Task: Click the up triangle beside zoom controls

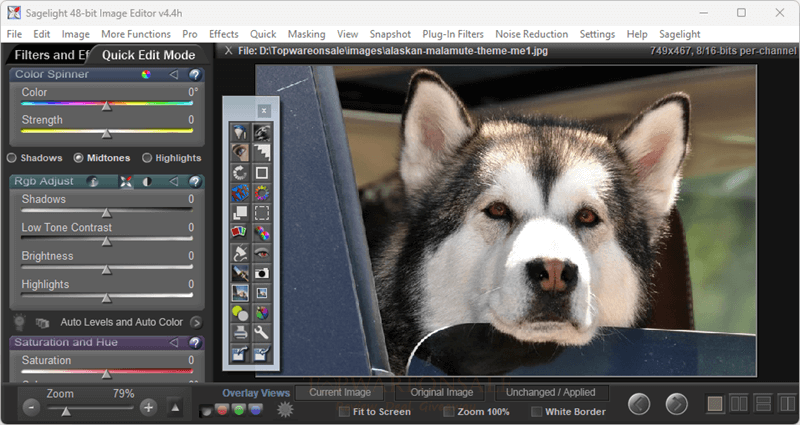Action: [x=175, y=408]
